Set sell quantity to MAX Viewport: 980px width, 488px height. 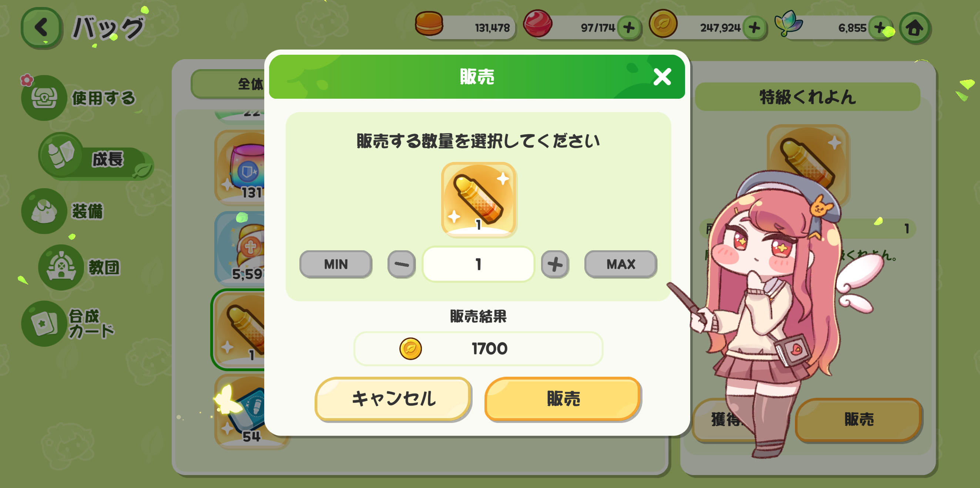click(x=621, y=264)
